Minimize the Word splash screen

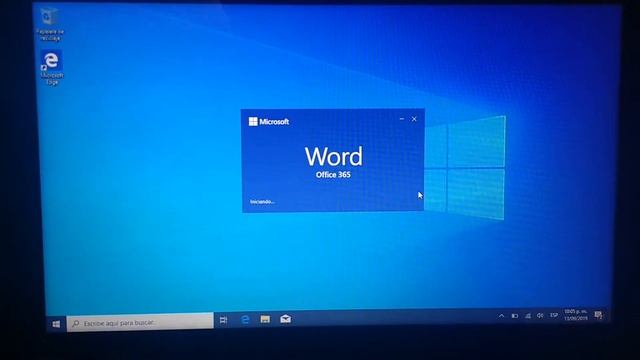pyautogui.click(x=402, y=119)
